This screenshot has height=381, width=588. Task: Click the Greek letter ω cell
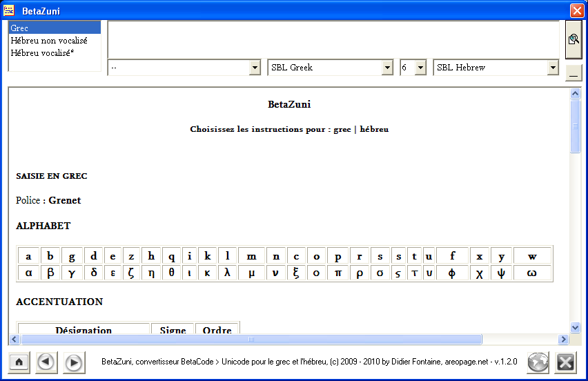click(532, 273)
